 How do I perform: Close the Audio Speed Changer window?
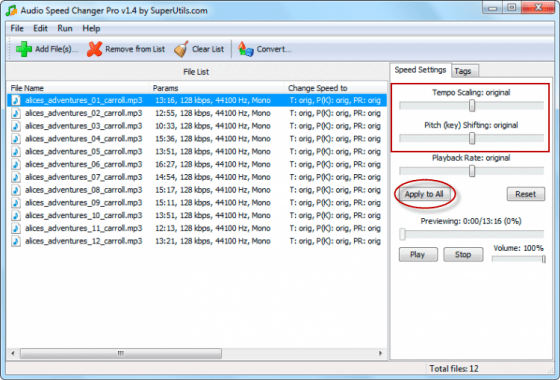(539, 8)
